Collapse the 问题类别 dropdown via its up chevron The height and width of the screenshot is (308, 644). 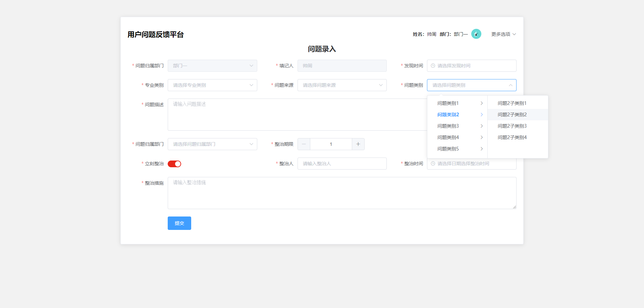coord(511,85)
